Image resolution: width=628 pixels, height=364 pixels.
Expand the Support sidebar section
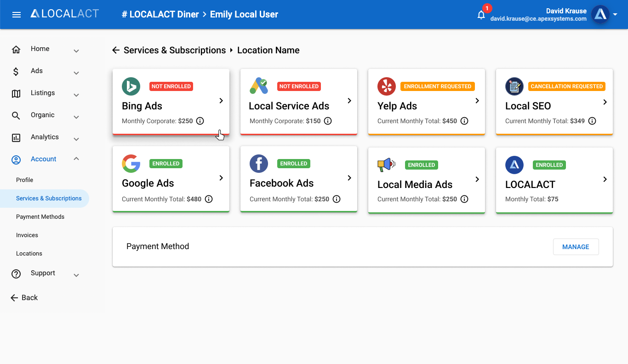[x=76, y=275]
